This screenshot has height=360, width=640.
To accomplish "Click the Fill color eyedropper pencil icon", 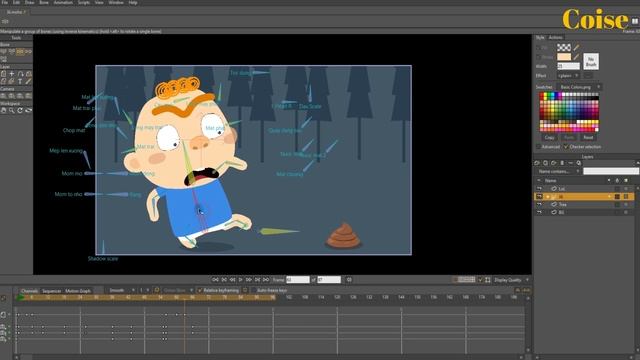I will (x=576, y=48).
